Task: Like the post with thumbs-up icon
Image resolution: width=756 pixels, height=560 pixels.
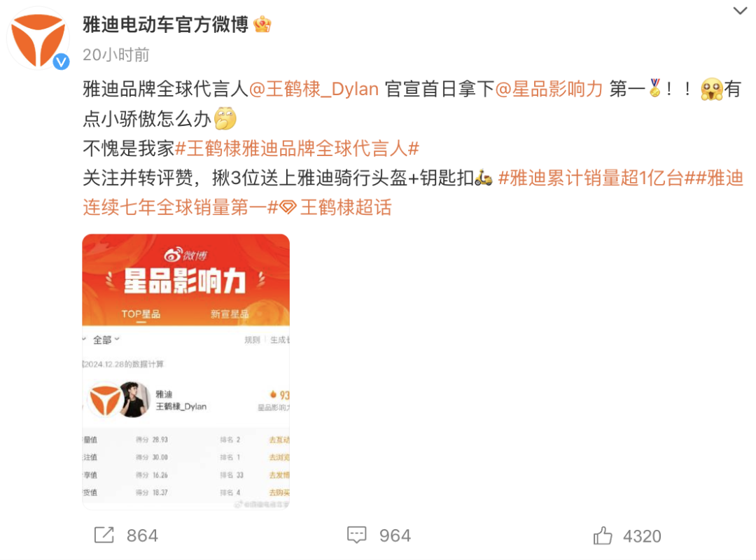Action: pyautogui.click(x=603, y=535)
